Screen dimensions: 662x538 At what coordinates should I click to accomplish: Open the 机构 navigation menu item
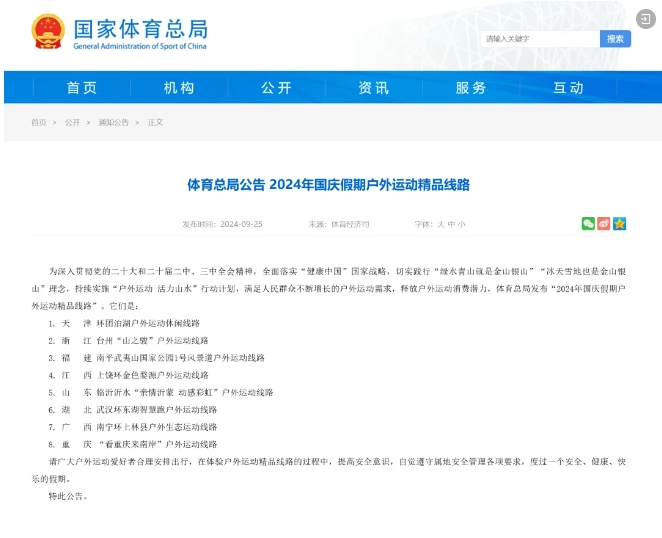point(179,88)
